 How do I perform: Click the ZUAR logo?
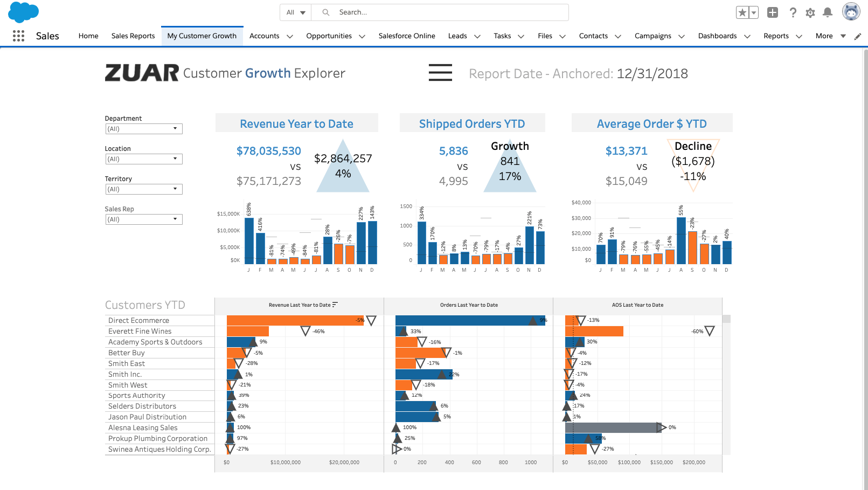[142, 73]
